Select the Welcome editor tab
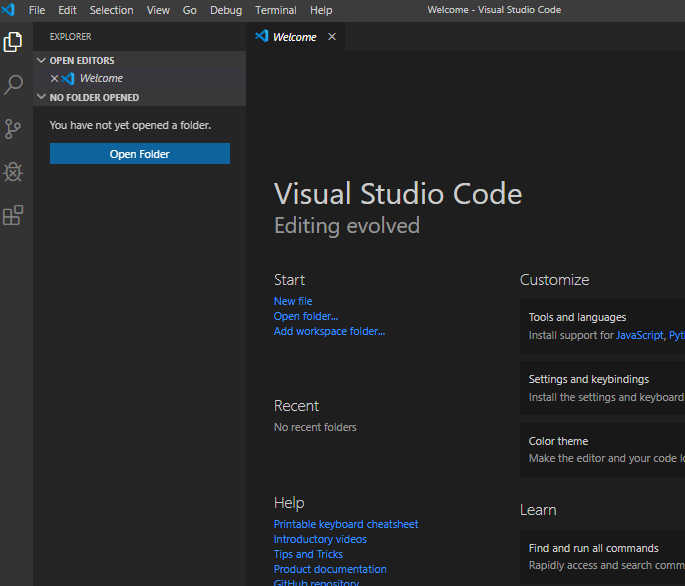The image size is (685, 586). 295,37
